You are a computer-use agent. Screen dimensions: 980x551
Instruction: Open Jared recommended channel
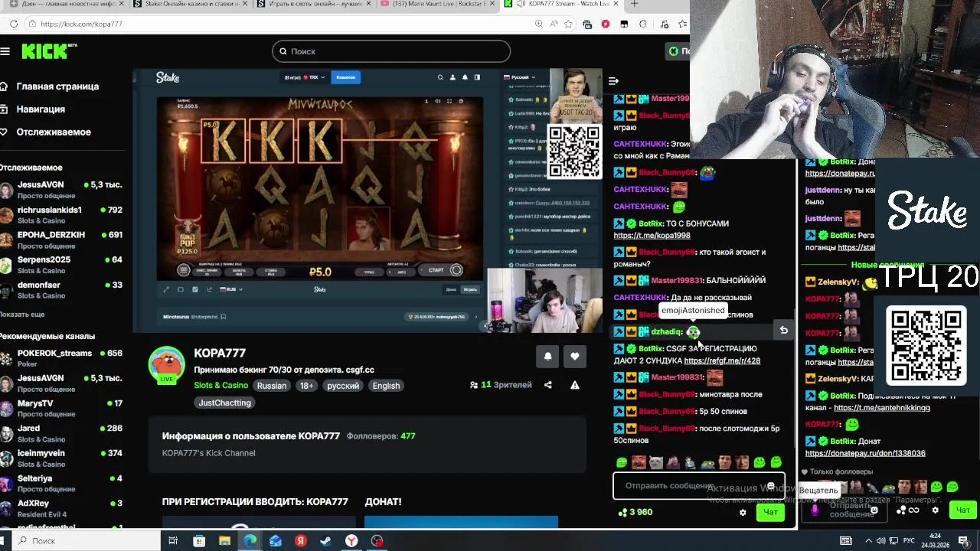(61, 433)
